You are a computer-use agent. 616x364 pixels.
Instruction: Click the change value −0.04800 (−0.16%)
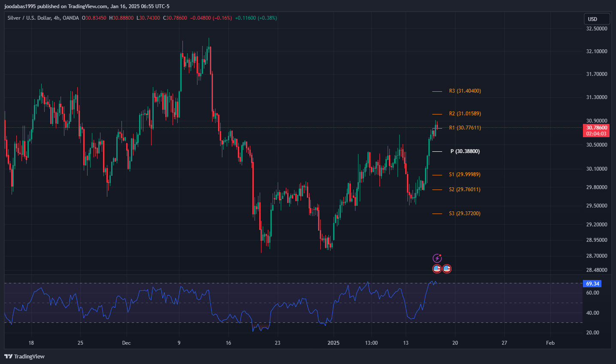point(211,18)
